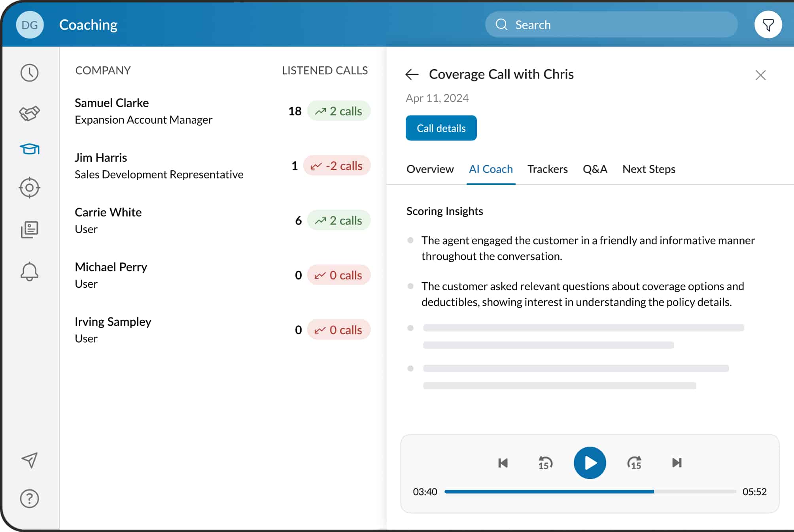This screenshot has height=532, width=794.
Task: Open the help question mark icon
Action: pos(30,499)
